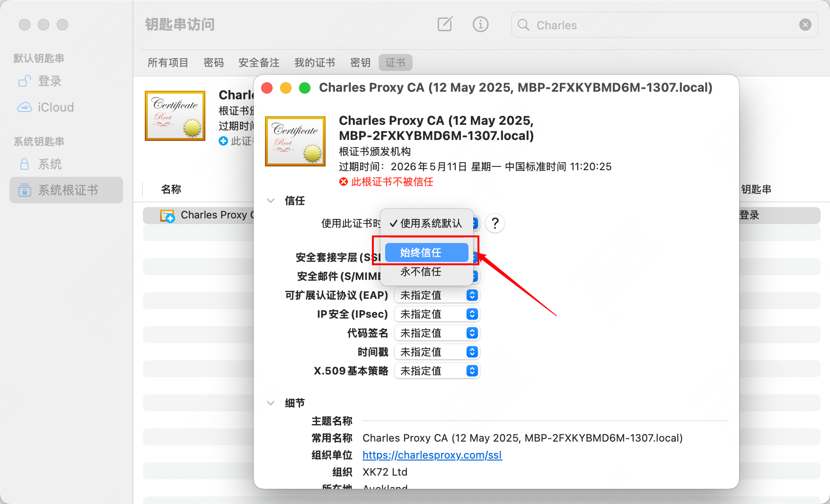Click the search field containing Charles
The height and width of the screenshot is (504, 830).
tap(664, 25)
